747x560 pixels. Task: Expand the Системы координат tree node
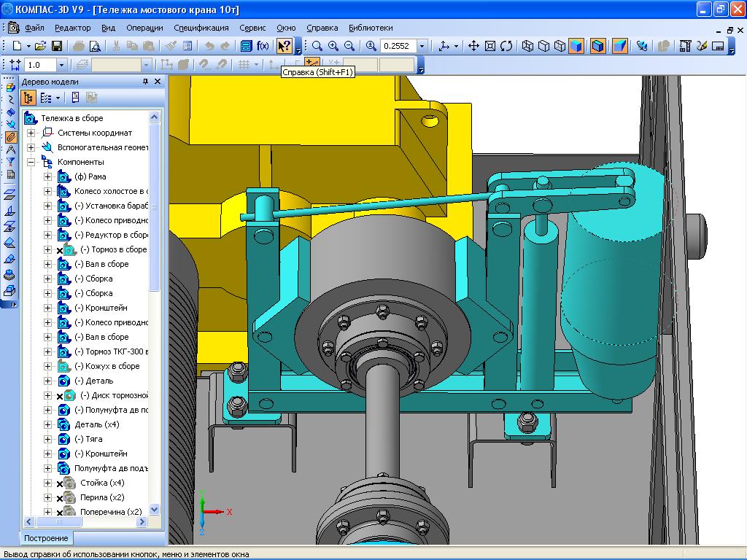(31, 133)
